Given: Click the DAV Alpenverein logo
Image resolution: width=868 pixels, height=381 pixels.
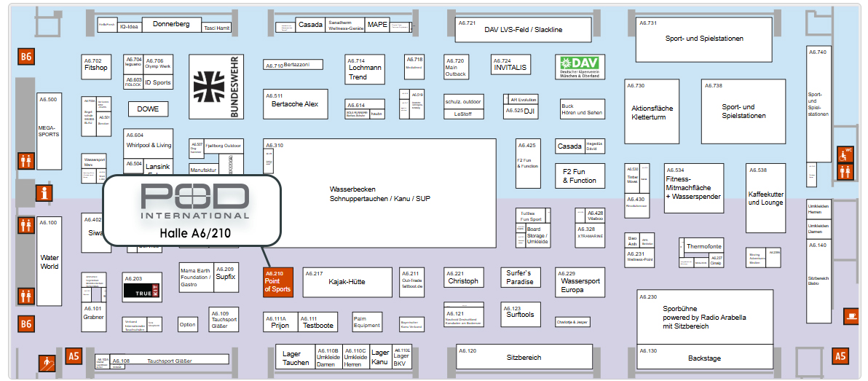Looking at the screenshot, I should [x=580, y=68].
